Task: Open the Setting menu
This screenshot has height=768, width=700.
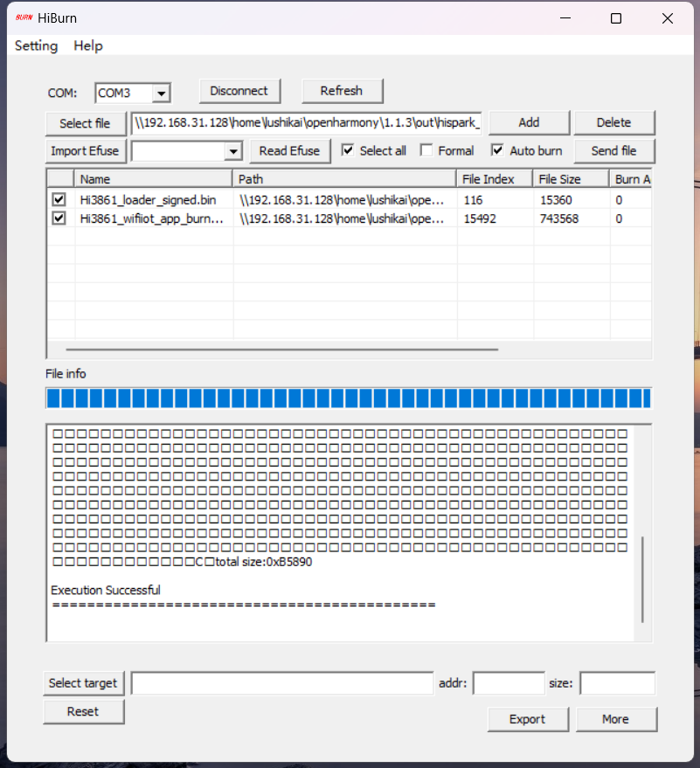Action: [36, 45]
